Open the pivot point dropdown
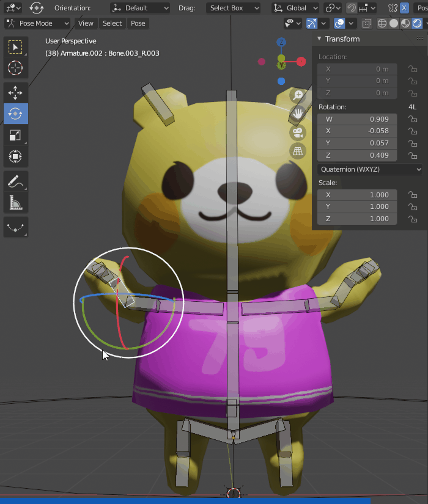 333,8
